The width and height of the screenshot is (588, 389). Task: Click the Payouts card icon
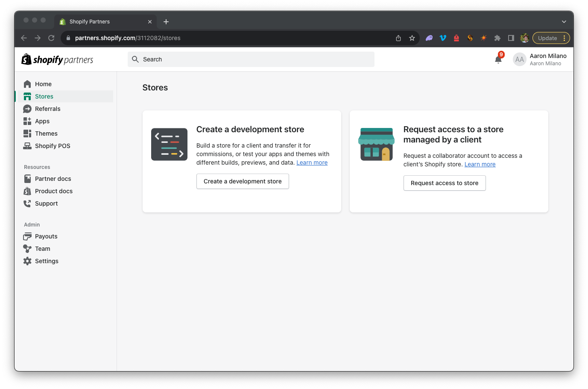(x=27, y=236)
